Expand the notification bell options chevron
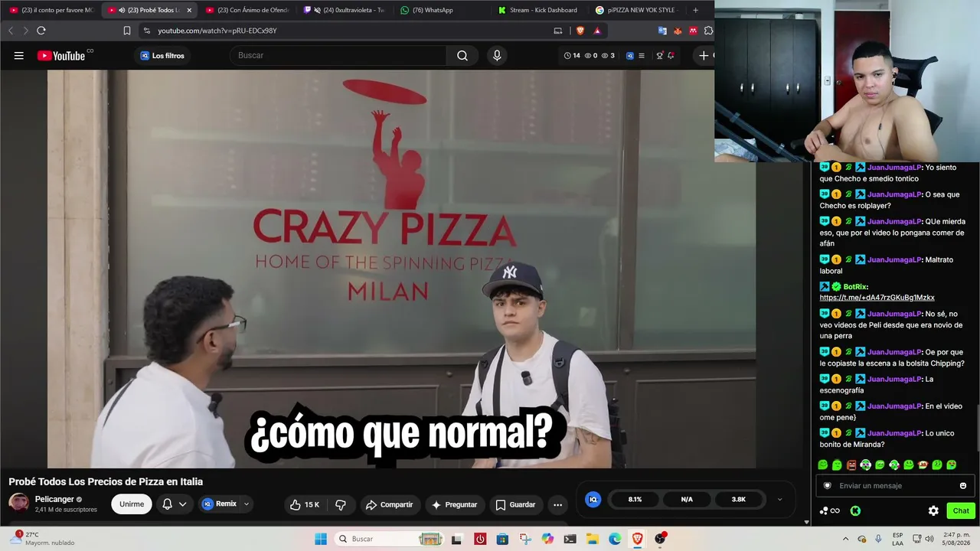Screen dimensions: 980x551 pyautogui.click(x=182, y=504)
